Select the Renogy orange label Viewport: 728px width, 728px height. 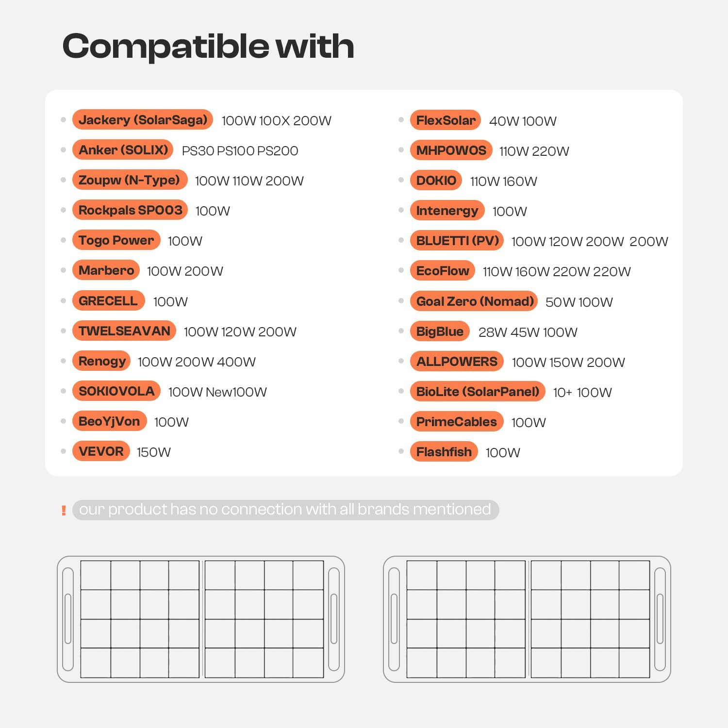101,361
